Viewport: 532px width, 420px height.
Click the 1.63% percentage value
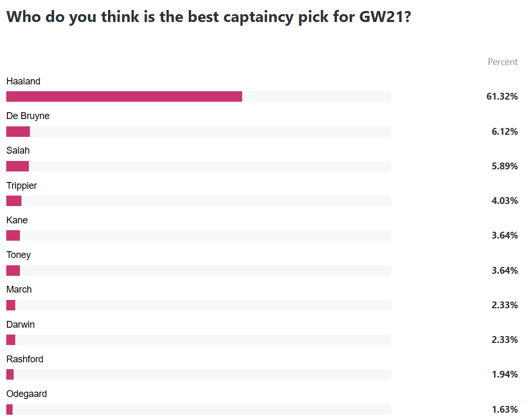(505, 410)
